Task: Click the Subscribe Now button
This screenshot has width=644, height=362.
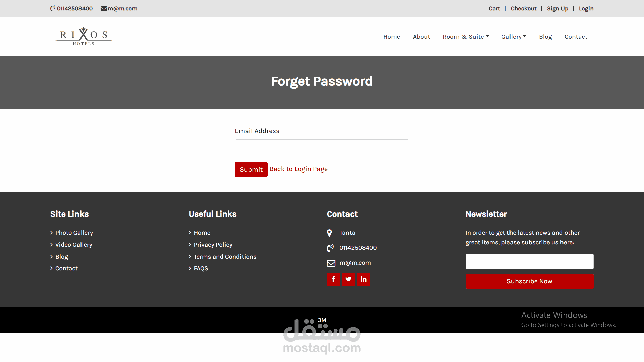Action: pos(529,281)
